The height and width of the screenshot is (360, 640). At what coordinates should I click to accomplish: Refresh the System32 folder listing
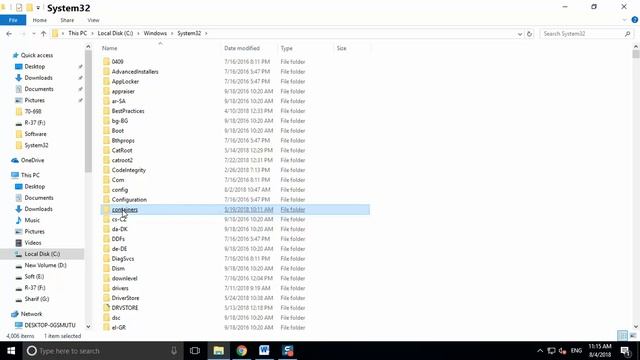click(x=529, y=33)
